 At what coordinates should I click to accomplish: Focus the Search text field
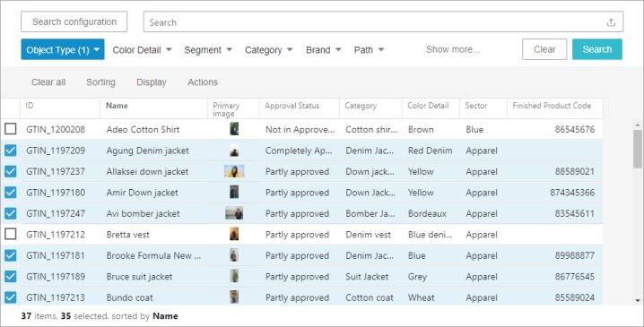(x=374, y=22)
